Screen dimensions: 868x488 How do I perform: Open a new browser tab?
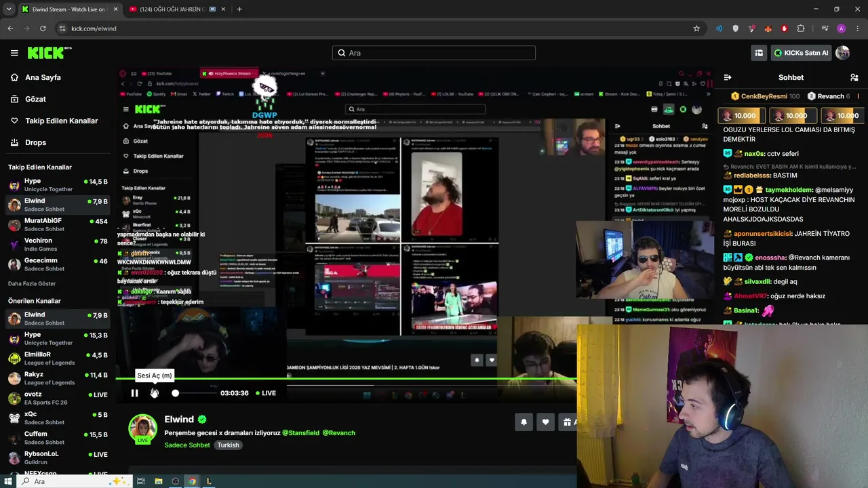coord(239,9)
